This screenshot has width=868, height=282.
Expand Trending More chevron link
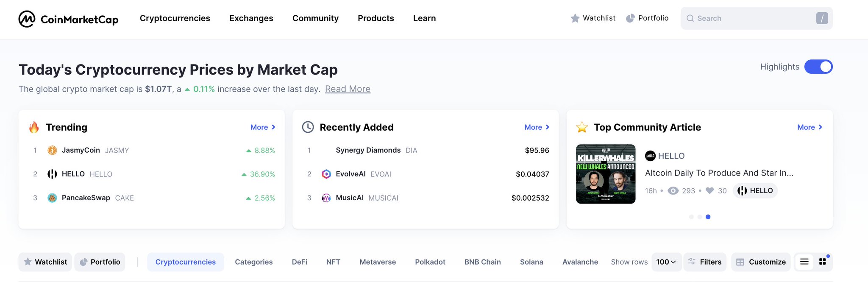click(263, 127)
